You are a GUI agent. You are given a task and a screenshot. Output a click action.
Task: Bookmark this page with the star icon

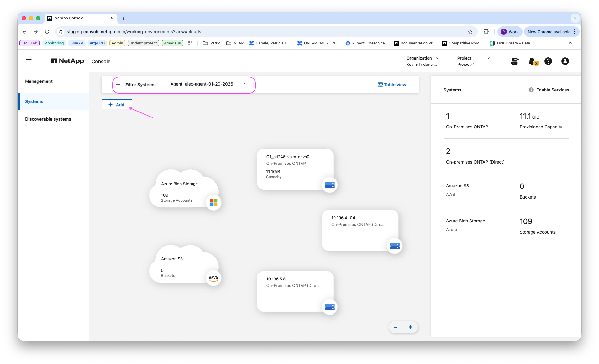point(470,32)
